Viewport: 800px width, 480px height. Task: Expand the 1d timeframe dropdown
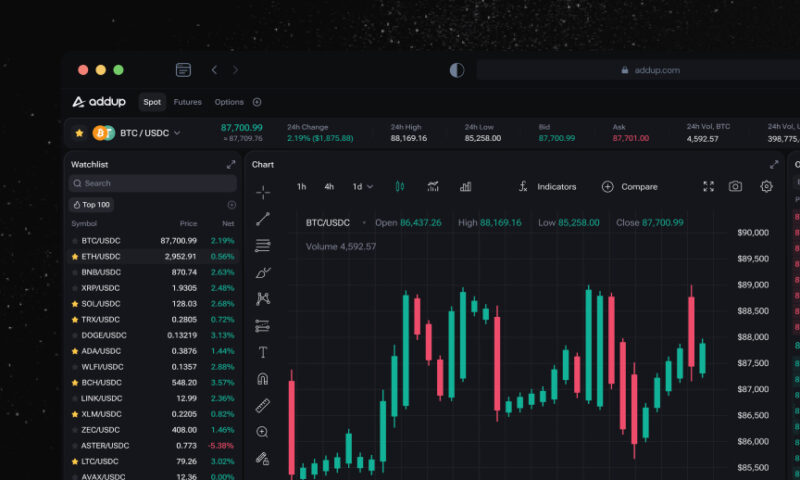362,187
